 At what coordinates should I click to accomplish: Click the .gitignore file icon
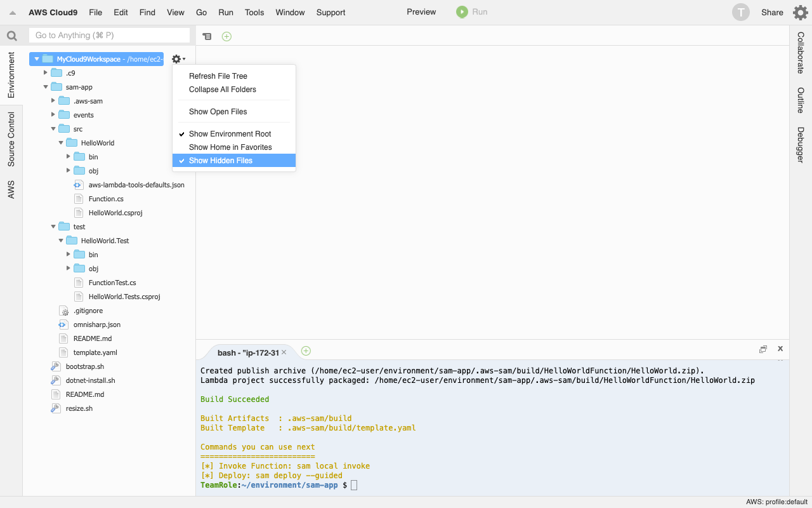(x=63, y=311)
